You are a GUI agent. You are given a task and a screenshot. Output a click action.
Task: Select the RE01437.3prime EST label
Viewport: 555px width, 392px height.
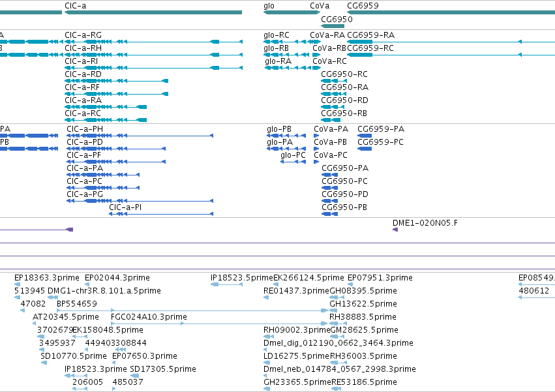(297, 291)
